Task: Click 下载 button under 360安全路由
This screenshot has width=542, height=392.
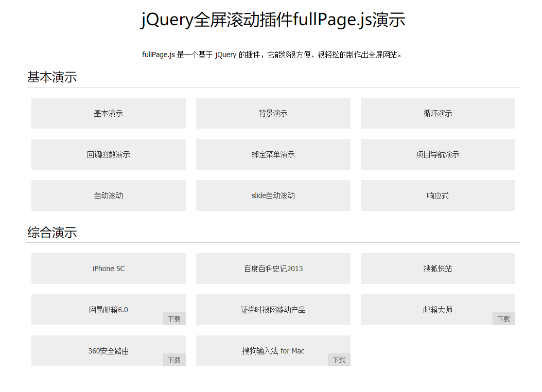Action: 174,360
